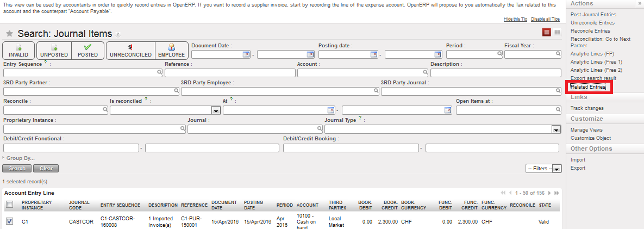
Task: Open the Journal Type dropdown
Action: [556, 129]
